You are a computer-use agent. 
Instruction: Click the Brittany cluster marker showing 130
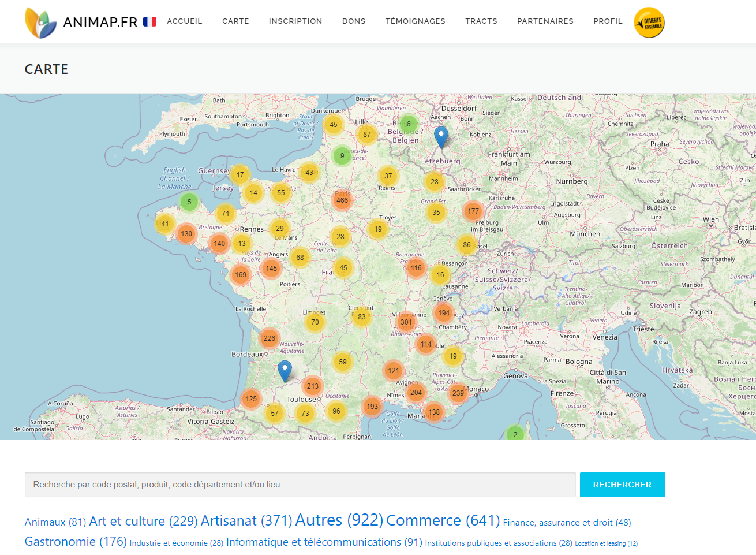(x=186, y=234)
